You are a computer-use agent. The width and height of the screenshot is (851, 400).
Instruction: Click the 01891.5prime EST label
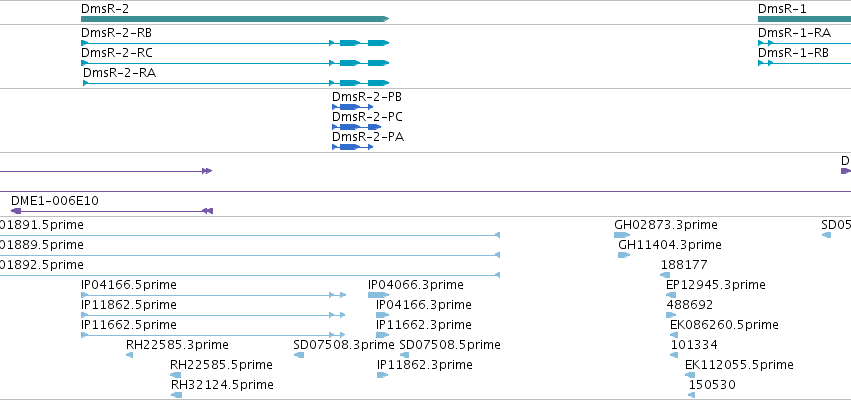pyautogui.click(x=42, y=225)
